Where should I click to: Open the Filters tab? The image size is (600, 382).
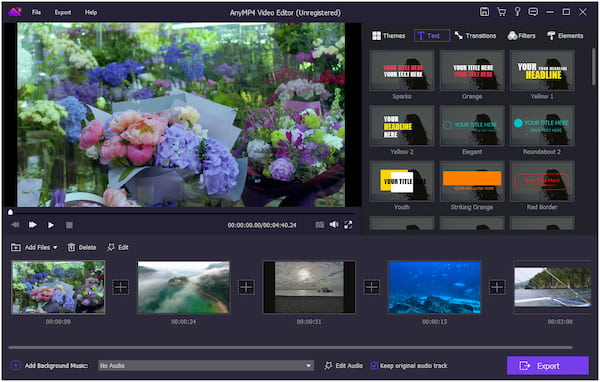[521, 36]
